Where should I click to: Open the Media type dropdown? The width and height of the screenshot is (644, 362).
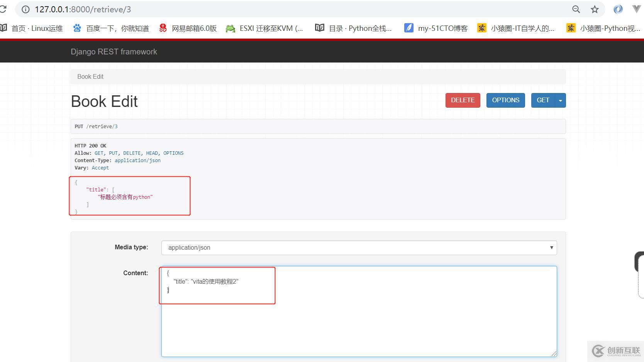point(359,248)
